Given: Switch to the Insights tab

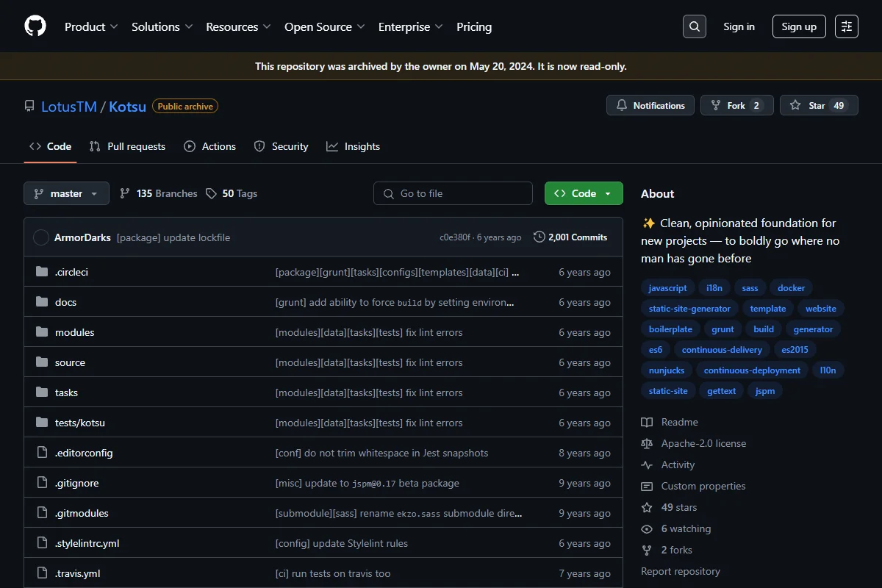Looking at the screenshot, I should [354, 146].
